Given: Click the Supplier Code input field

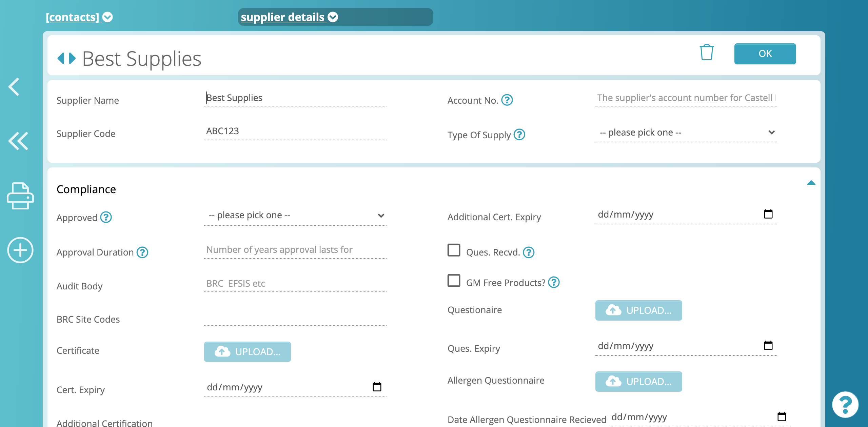Looking at the screenshot, I should [x=295, y=131].
